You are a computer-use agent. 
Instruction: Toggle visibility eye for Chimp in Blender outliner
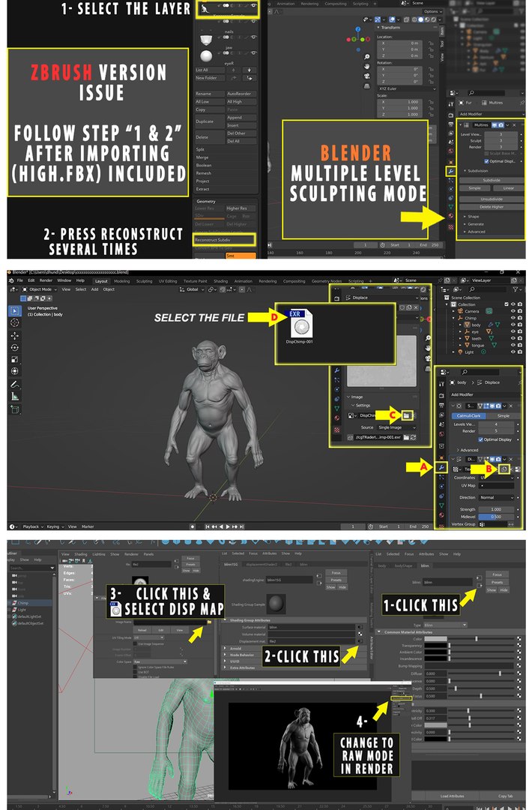(x=513, y=318)
